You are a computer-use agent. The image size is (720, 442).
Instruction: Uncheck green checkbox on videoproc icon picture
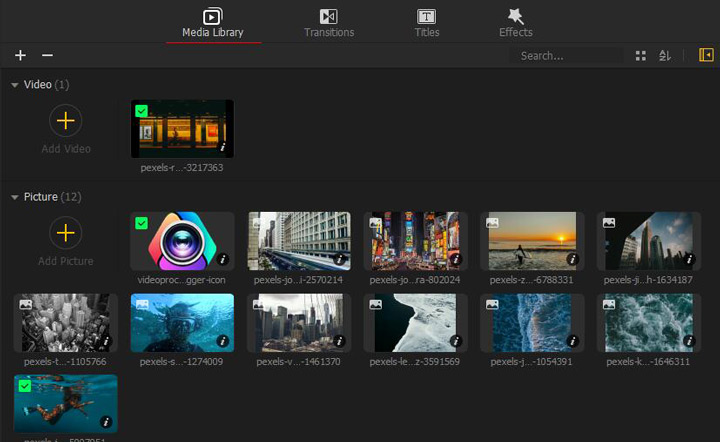pos(141,224)
